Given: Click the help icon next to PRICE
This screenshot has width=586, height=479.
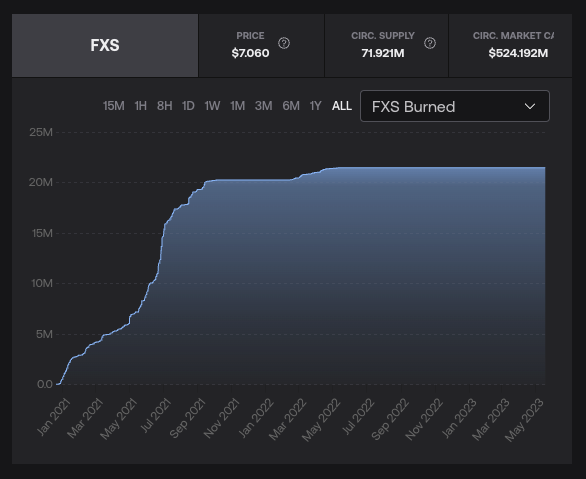Looking at the screenshot, I should [x=284, y=43].
